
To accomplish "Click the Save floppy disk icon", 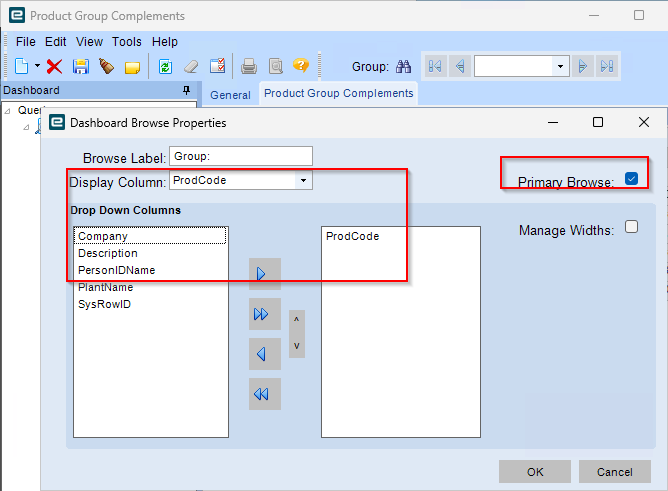I will tap(81, 66).
